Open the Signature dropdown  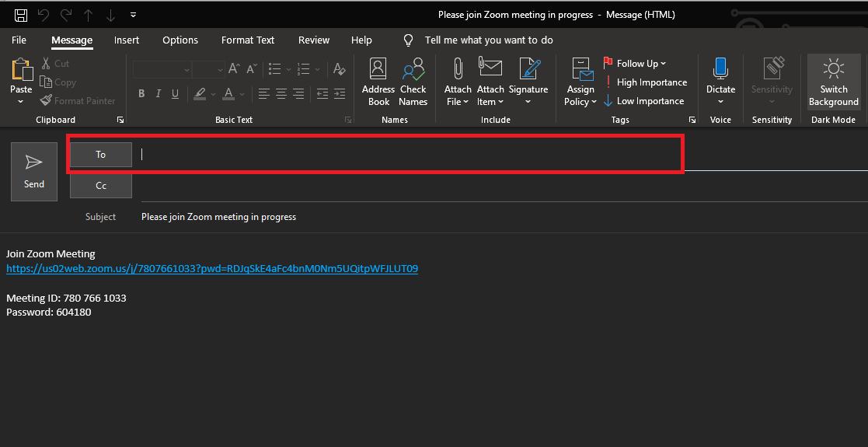(x=528, y=82)
